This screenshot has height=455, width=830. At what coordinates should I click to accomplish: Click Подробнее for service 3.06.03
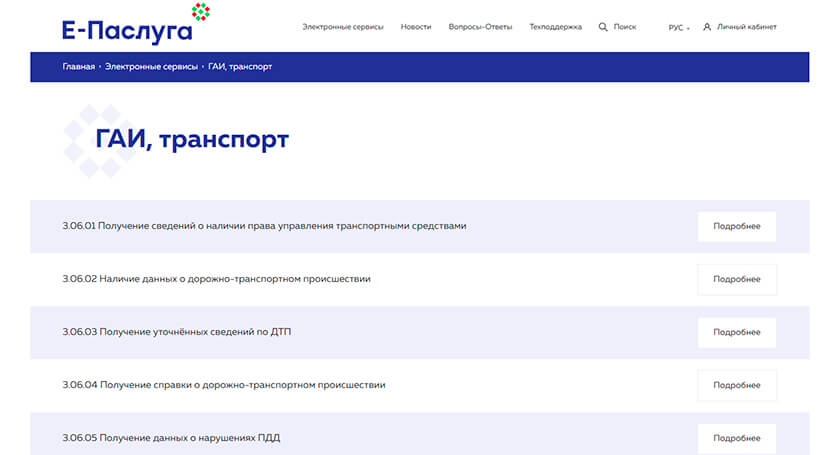click(736, 332)
